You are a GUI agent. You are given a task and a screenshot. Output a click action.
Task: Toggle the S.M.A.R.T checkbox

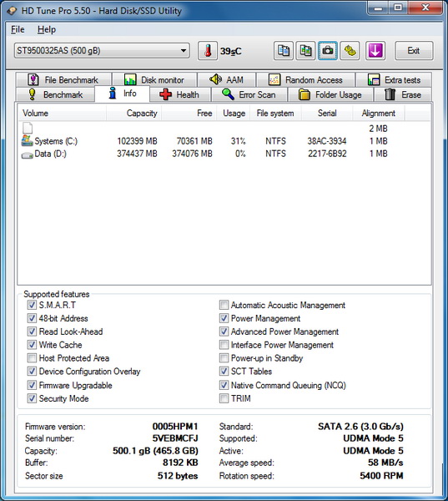pos(32,305)
